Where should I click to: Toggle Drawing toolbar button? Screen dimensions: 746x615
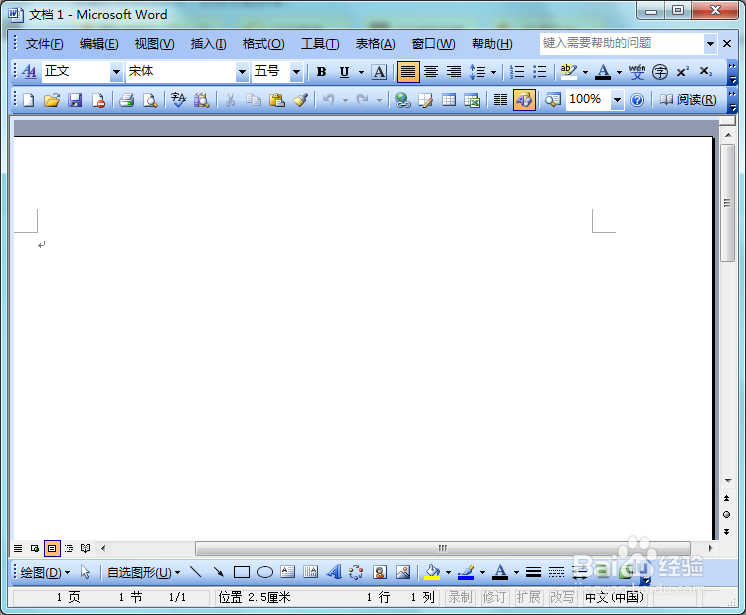524,100
